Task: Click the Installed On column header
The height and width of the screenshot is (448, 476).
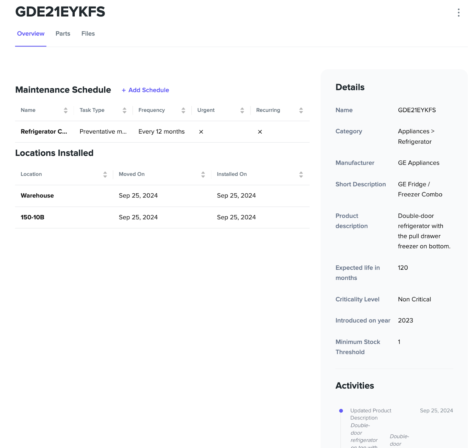Action: tap(232, 174)
